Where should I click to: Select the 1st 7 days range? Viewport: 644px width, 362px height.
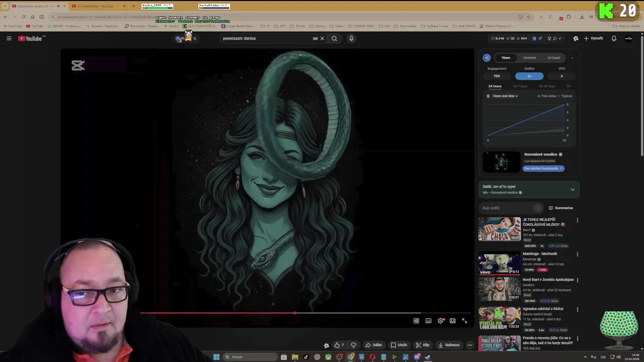520,86
